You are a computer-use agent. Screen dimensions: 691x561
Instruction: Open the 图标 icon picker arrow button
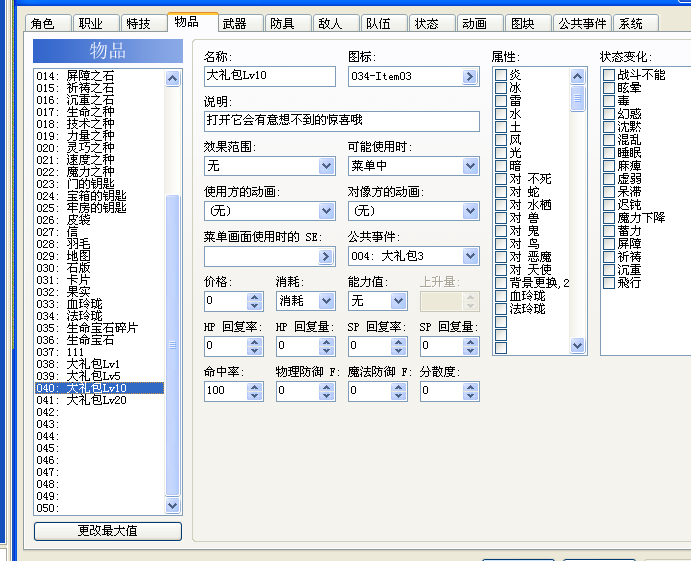(x=470, y=77)
